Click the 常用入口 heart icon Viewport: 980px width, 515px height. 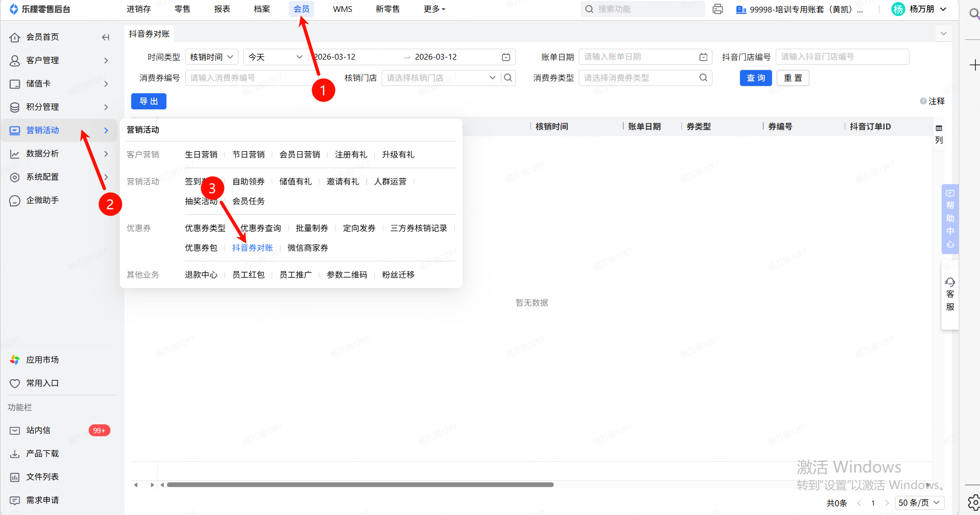point(15,383)
